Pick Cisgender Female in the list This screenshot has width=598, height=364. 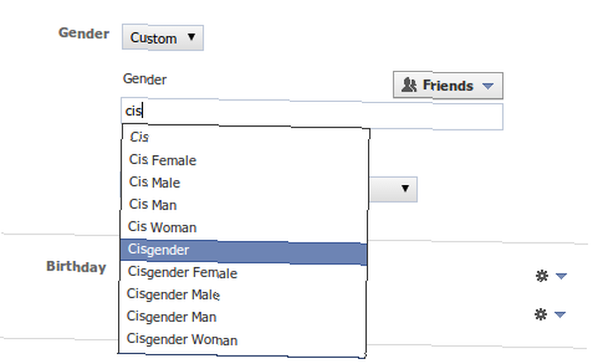point(243,273)
